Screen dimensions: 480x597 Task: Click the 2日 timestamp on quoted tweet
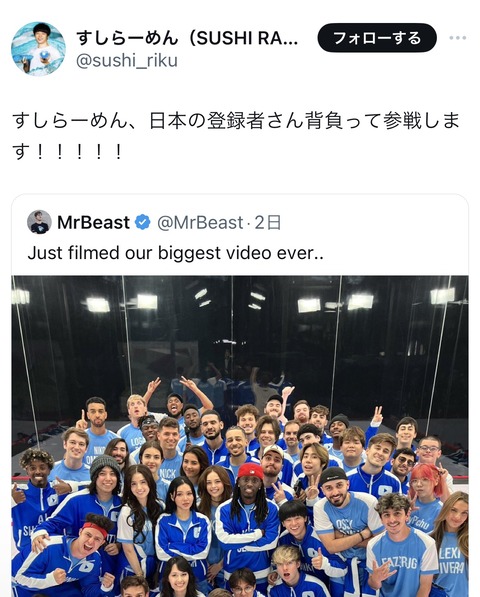[x=268, y=222]
